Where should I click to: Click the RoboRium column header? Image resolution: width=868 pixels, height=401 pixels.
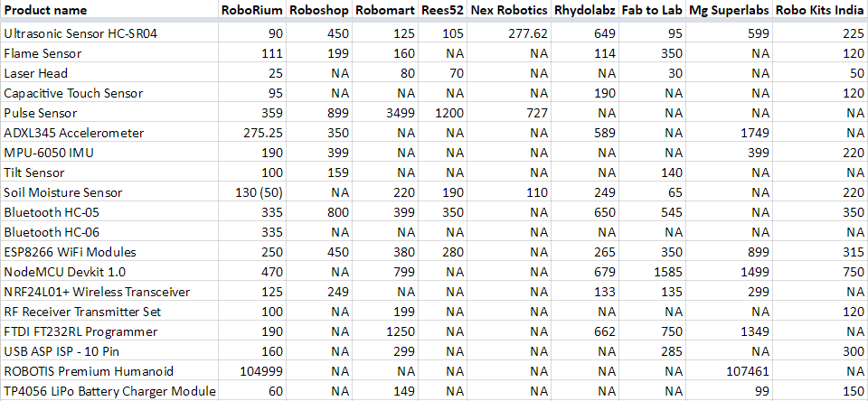point(252,9)
